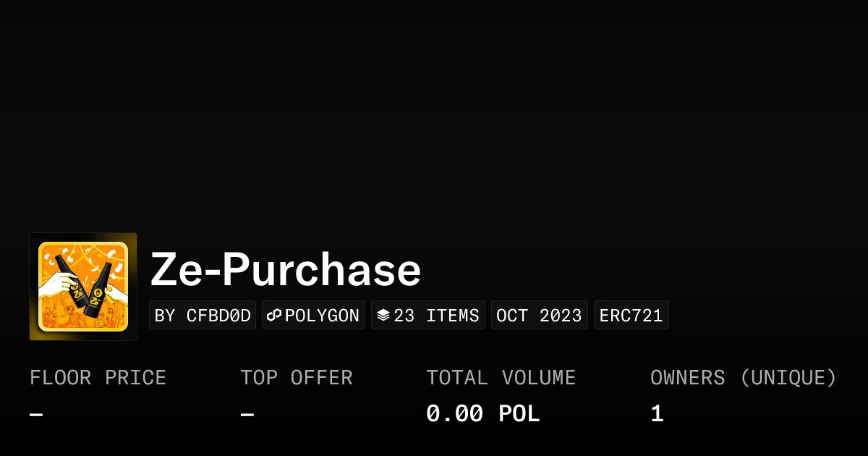
Task: Select the unique owners count of 1
Action: click(x=657, y=414)
